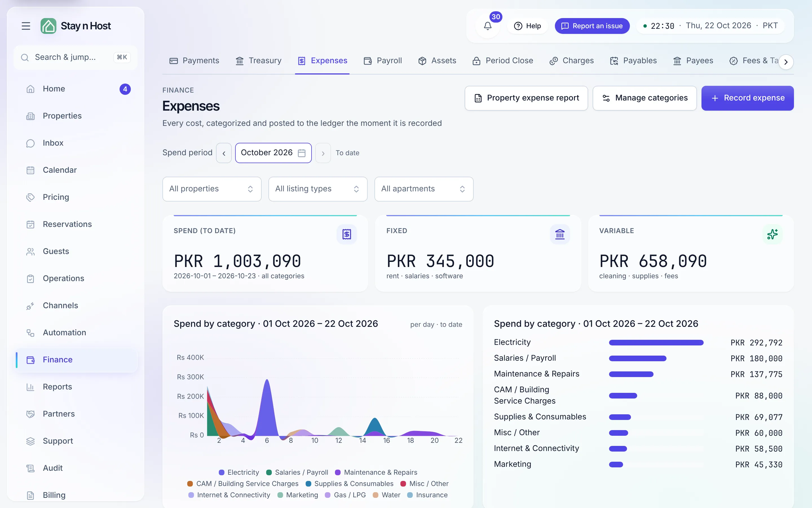The image size is (812, 508).
Task: Go to previous spend period
Action: (x=224, y=153)
